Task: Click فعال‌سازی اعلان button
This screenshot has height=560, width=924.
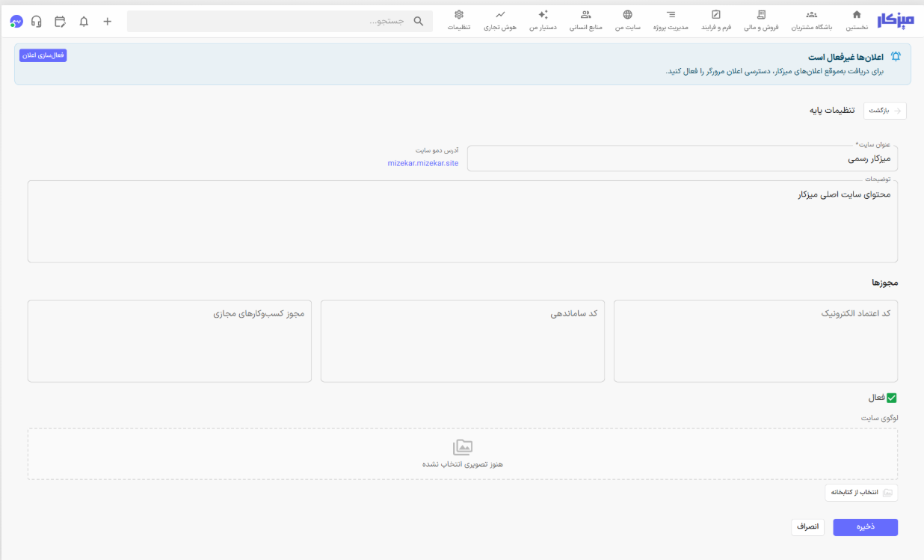Action: [x=43, y=55]
